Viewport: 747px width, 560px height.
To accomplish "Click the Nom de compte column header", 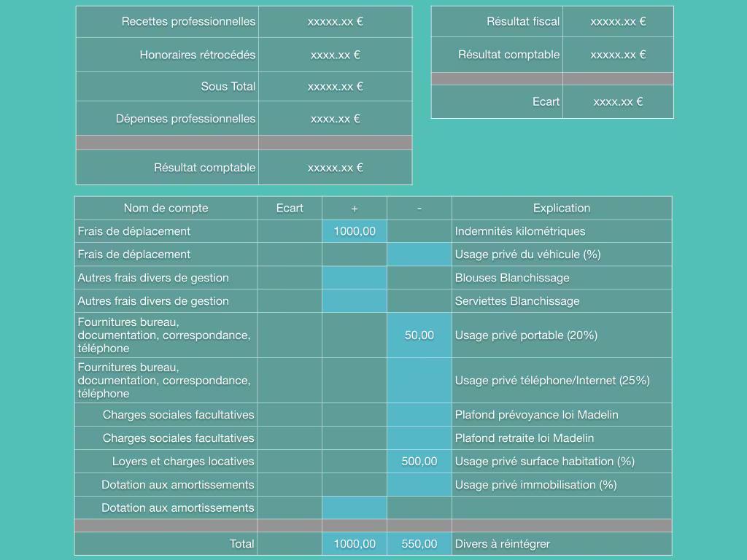I will 166,208.
